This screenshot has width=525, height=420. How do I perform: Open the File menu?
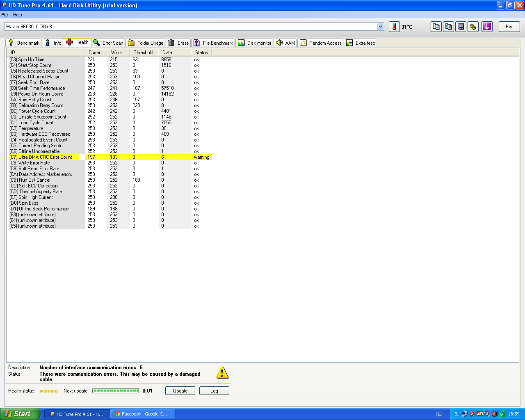click(5, 15)
